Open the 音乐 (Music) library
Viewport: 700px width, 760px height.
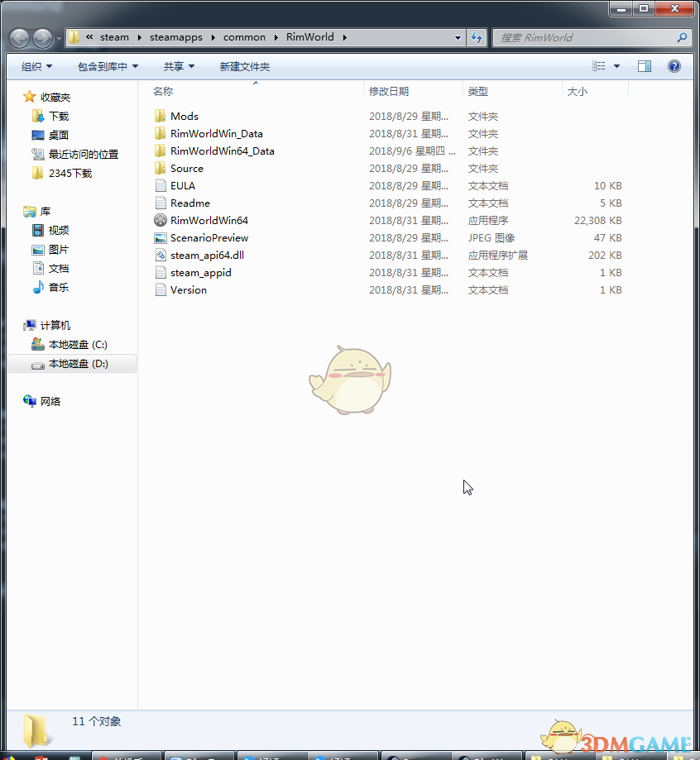pos(50,288)
